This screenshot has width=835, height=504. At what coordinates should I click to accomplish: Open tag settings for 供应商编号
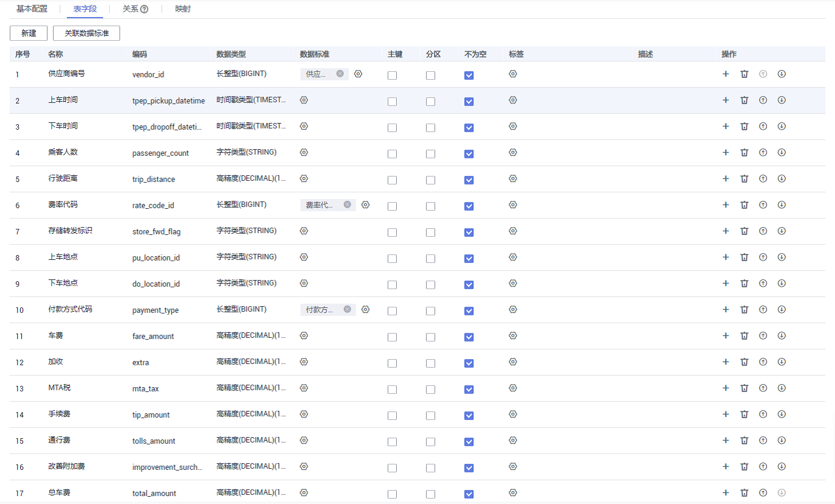click(513, 74)
